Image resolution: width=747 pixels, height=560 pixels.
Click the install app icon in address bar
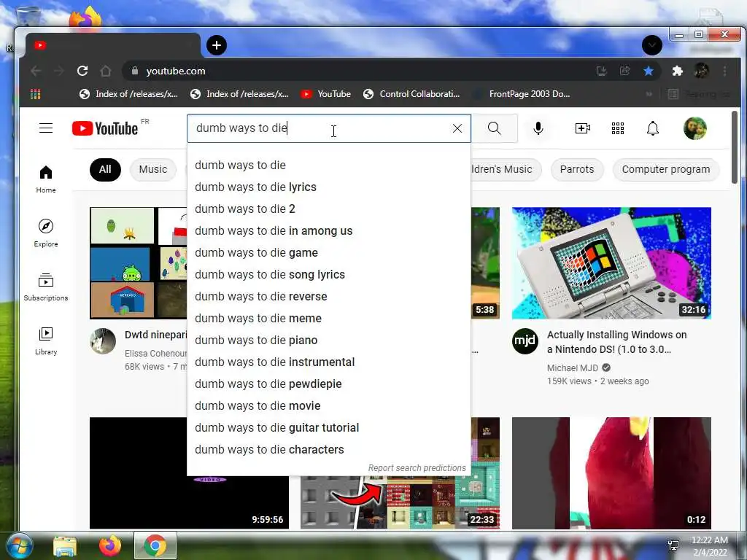pyautogui.click(x=602, y=71)
